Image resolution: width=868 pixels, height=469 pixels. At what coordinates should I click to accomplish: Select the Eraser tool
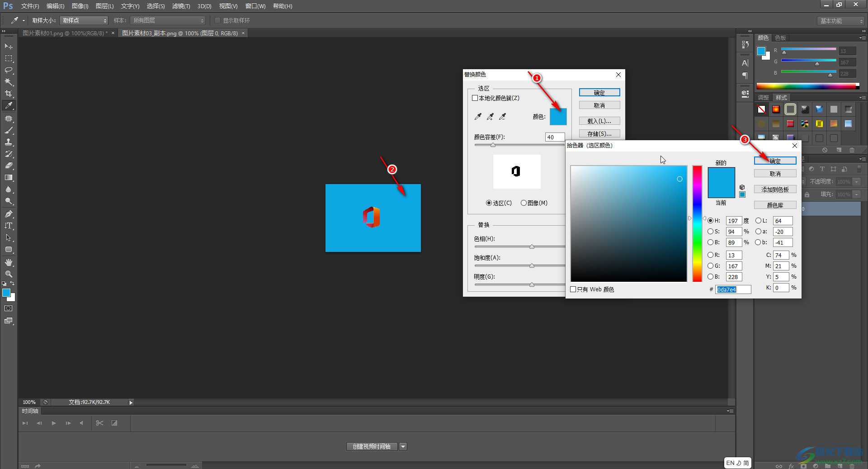pos(9,166)
